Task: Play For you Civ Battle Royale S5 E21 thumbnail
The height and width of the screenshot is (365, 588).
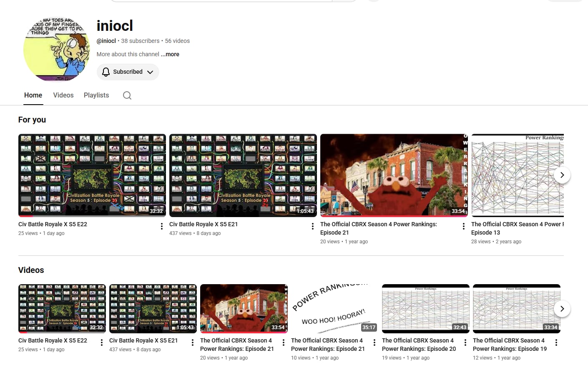Action: click(243, 175)
